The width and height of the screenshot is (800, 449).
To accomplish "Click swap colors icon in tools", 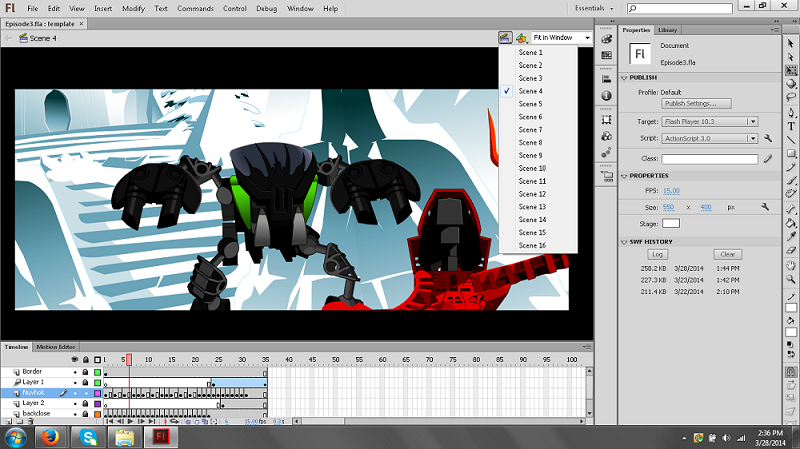I will (x=791, y=353).
